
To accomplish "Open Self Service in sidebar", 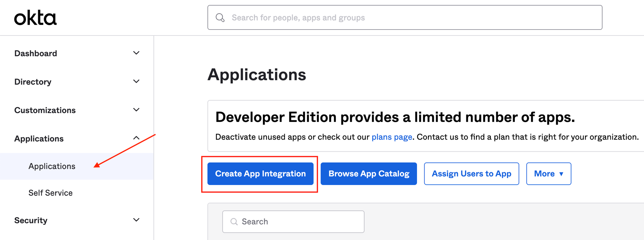I will 51,193.
